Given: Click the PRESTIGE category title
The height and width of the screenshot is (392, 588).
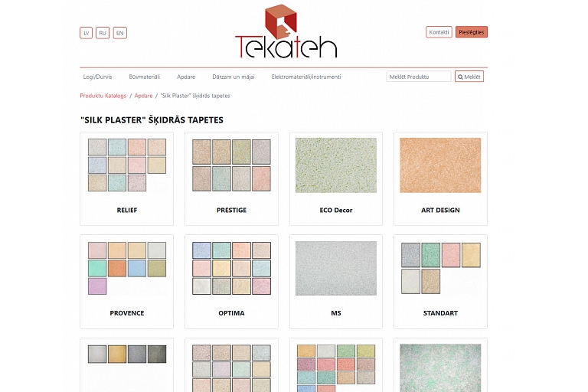Looking at the screenshot, I should pyautogui.click(x=231, y=210).
